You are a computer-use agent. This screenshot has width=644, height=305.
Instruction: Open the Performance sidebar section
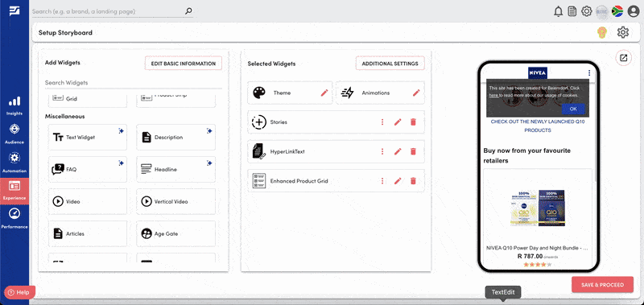[14, 218]
